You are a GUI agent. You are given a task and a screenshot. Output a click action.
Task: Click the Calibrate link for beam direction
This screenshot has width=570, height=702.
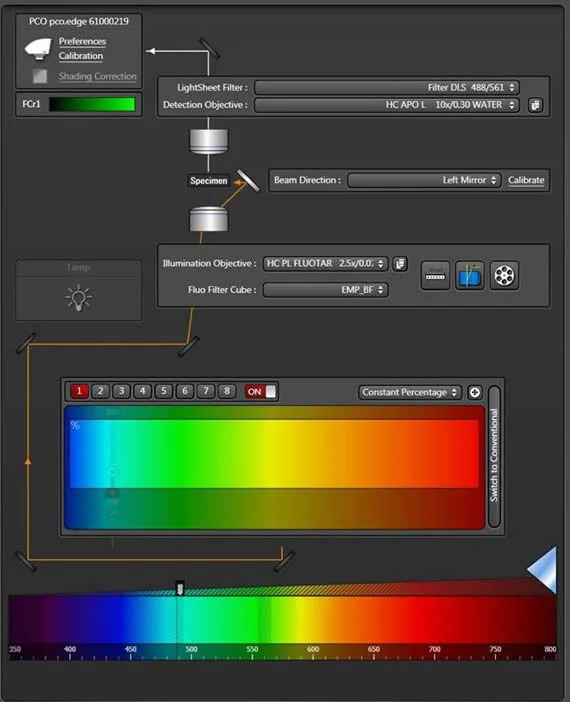tap(526, 180)
